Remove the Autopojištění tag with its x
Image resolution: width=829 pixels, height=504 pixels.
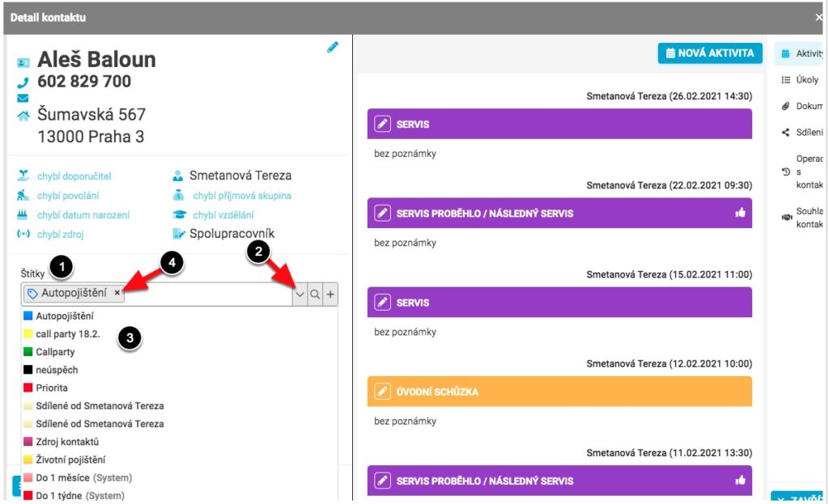117,292
